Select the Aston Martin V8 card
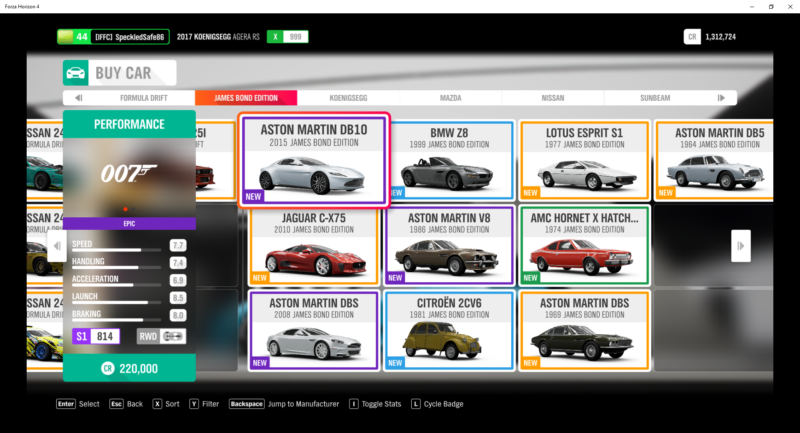The height and width of the screenshot is (433, 800). (449, 245)
